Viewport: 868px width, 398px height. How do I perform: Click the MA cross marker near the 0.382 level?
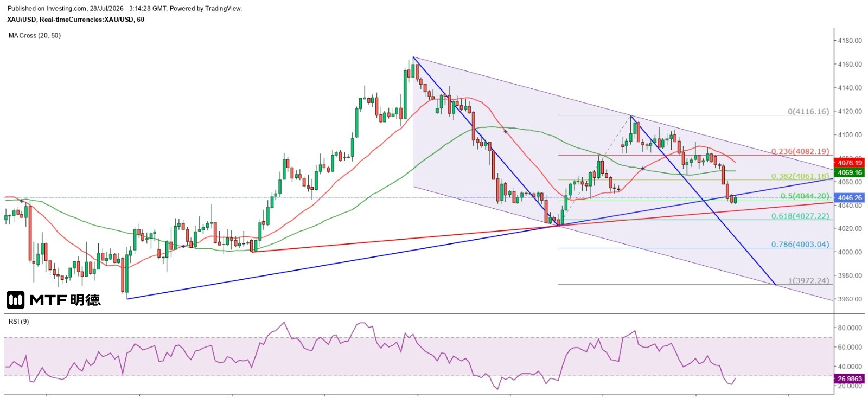[643, 169]
